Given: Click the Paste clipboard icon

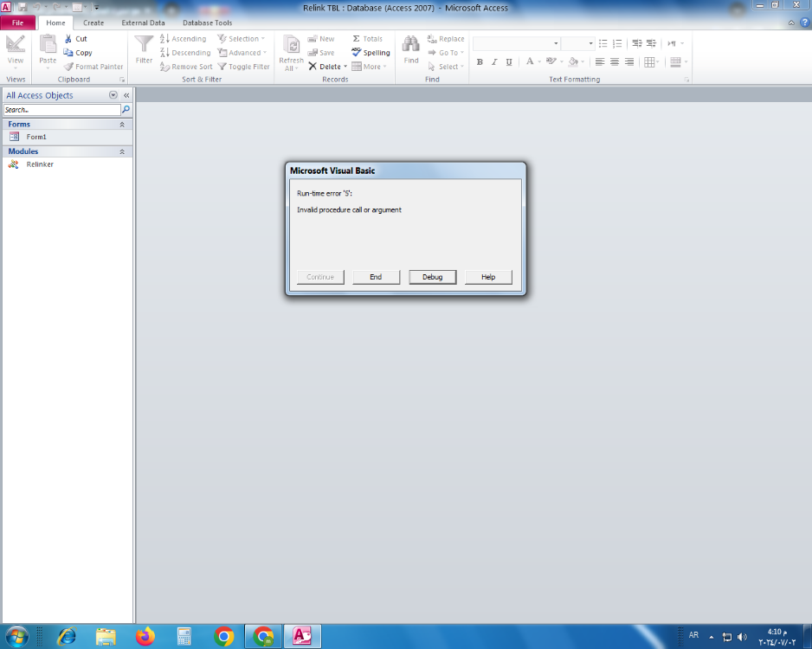Looking at the screenshot, I should click(48, 44).
